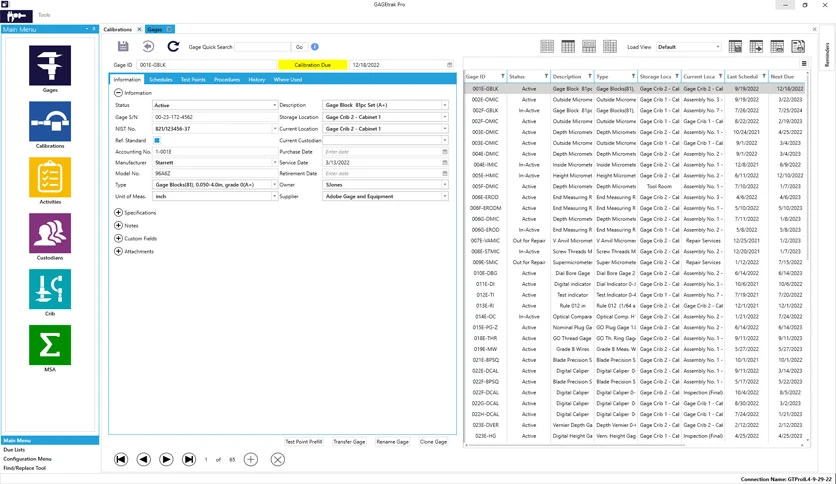Expand the Notes section

pyautogui.click(x=118, y=225)
